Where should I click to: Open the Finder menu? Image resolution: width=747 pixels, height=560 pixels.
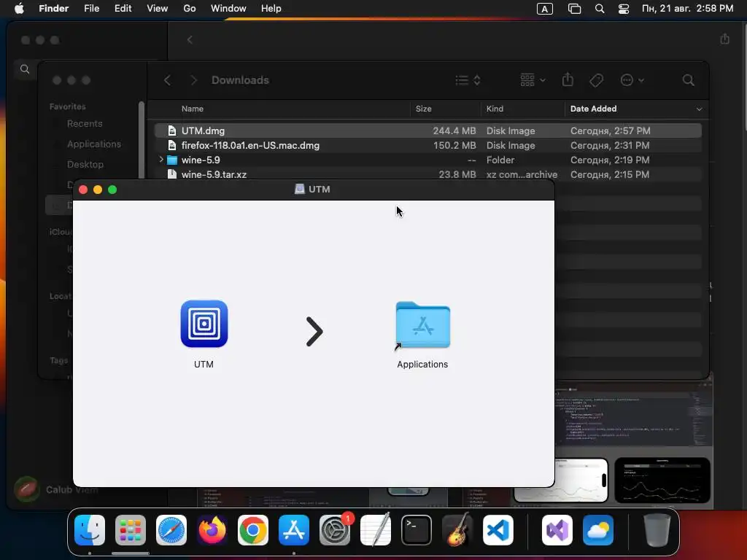click(54, 9)
